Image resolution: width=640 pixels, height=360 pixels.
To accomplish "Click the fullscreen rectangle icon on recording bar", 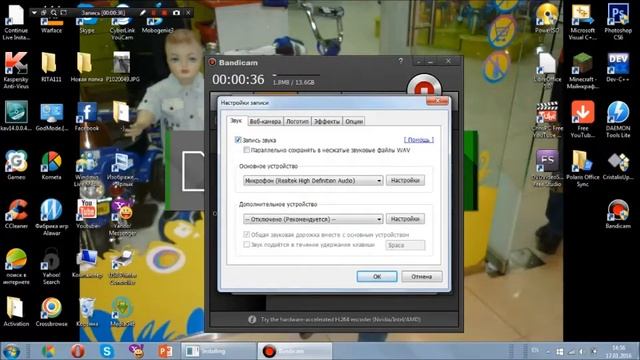I will (x=64, y=13).
